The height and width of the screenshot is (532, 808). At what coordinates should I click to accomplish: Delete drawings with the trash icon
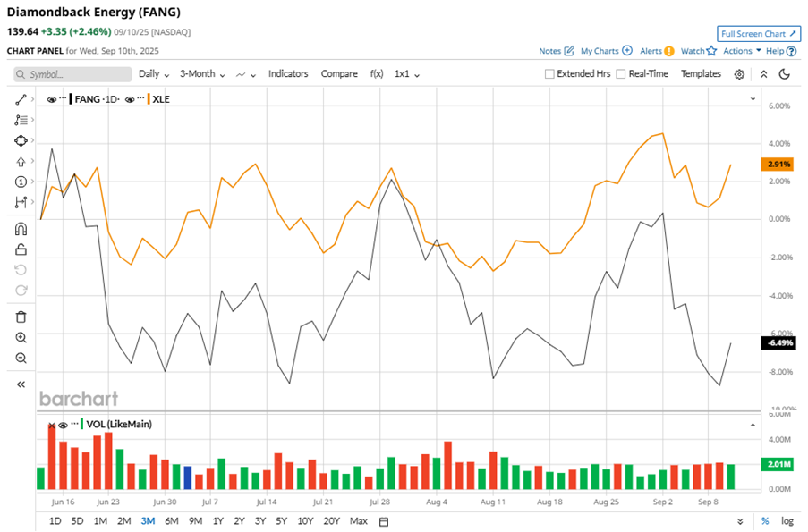pyautogui.click(x=21, y=317)
